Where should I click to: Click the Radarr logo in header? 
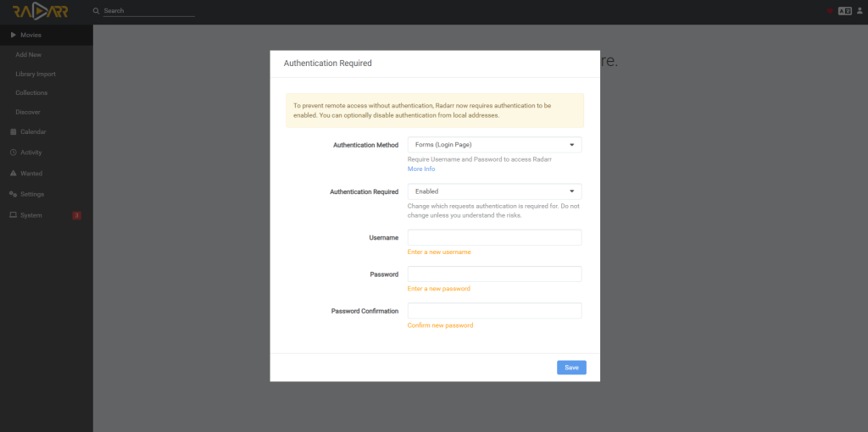click(41, 11)
